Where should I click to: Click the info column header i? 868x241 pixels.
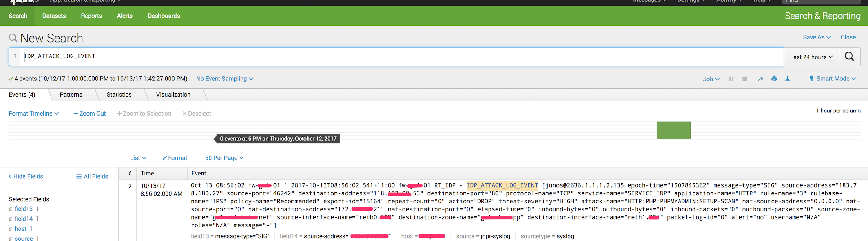tap(129, 173)
